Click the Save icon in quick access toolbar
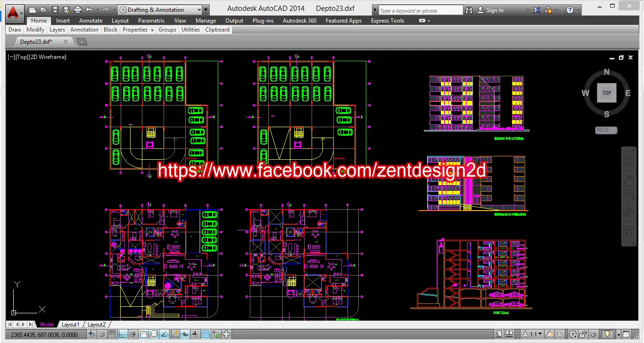The height and width of the screenshot is (343, 644). (55, 9)
